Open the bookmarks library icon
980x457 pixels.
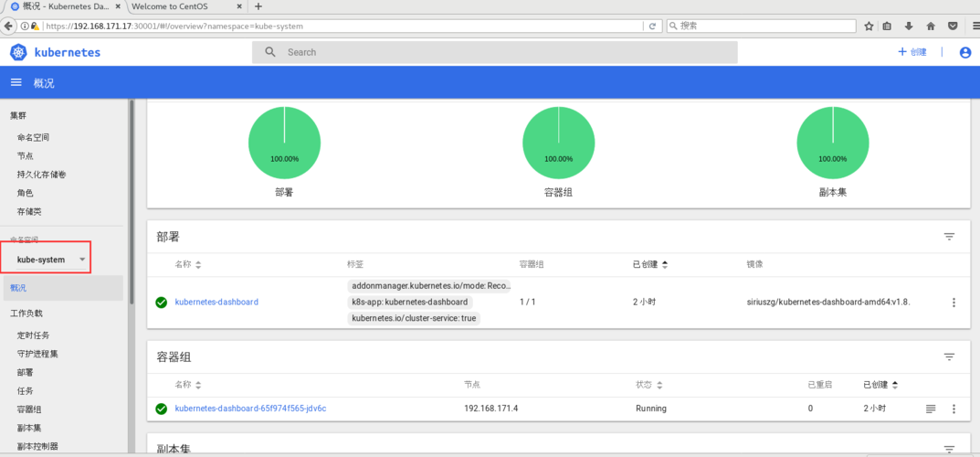[x=887, y=27]
